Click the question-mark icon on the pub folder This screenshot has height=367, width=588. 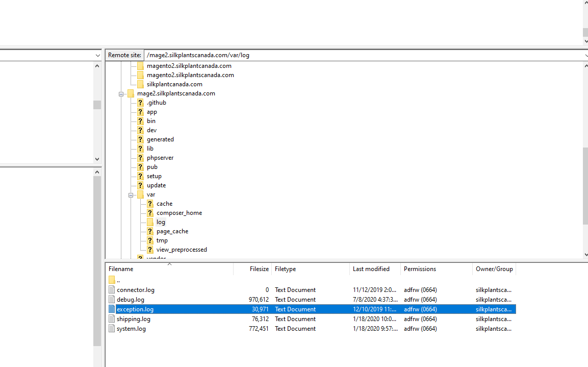click(140, 166)
